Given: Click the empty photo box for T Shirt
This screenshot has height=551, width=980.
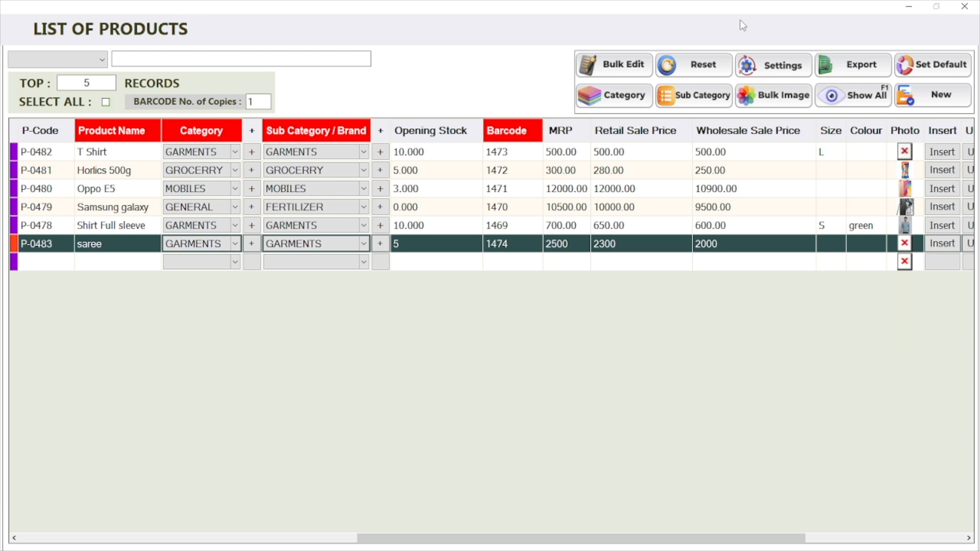Looking at the screenshot, I should click(x=904, y=152).
